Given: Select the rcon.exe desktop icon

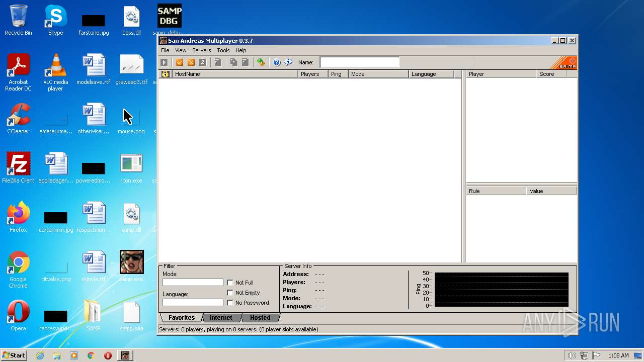Looking at the screenshot, I should 131,167.
